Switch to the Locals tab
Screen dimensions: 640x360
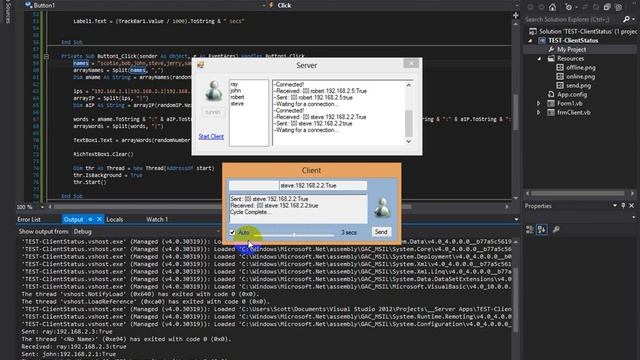(x=115, y=219)
